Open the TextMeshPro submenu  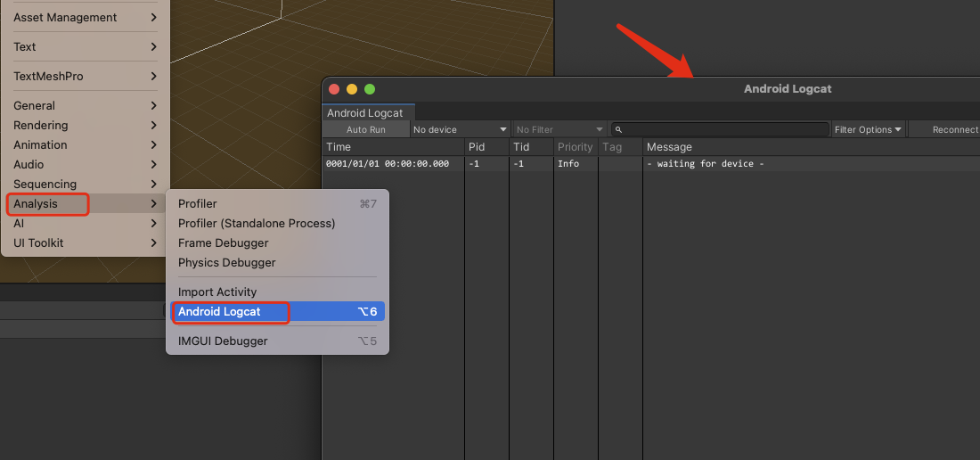[85, 77]
